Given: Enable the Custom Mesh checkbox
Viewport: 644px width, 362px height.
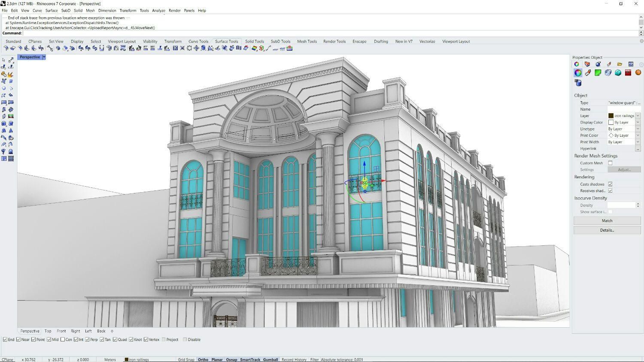Looking at the screenshot, I should pyautogui.click(x=610, y=163).
